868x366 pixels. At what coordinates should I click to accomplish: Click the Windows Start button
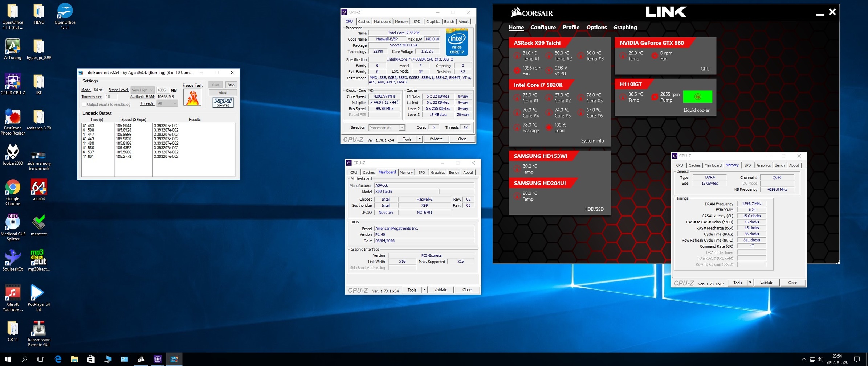(x=8, y=359)
